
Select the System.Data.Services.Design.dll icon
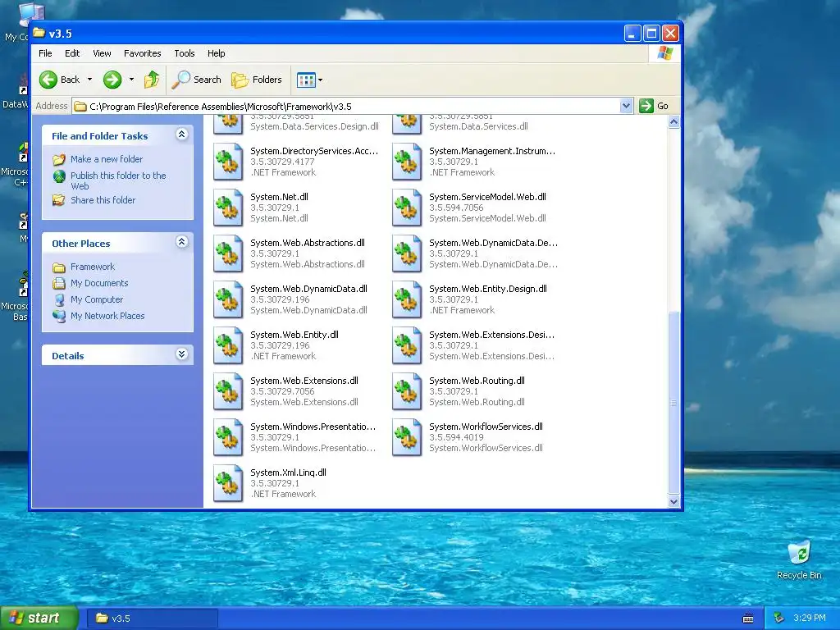pos(228,125)
